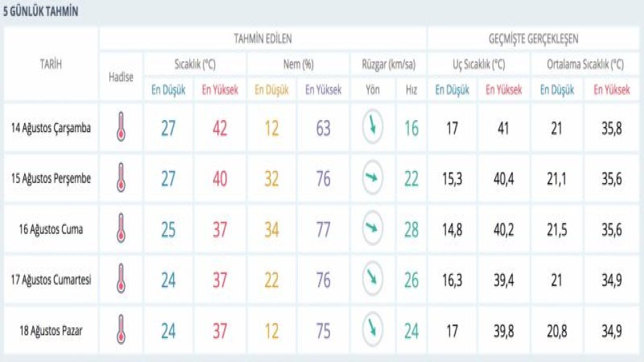
Task: Click the 5 GÜNLÜK TAHMİN title
Action: [x=41, y=12]
